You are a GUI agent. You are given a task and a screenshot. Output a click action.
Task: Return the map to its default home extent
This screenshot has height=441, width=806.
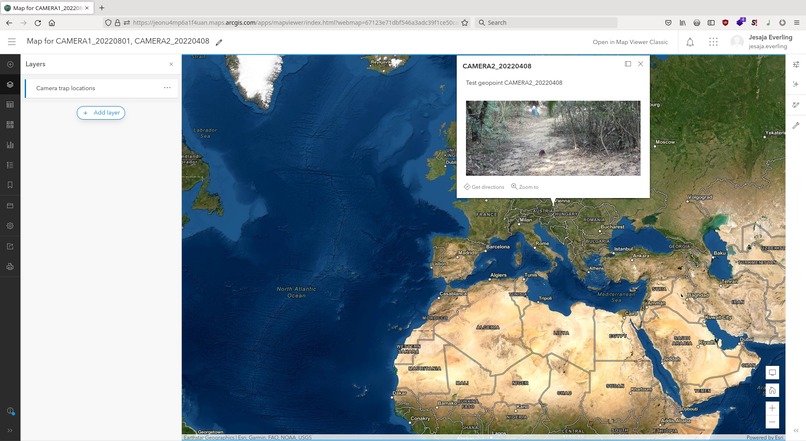772,390
